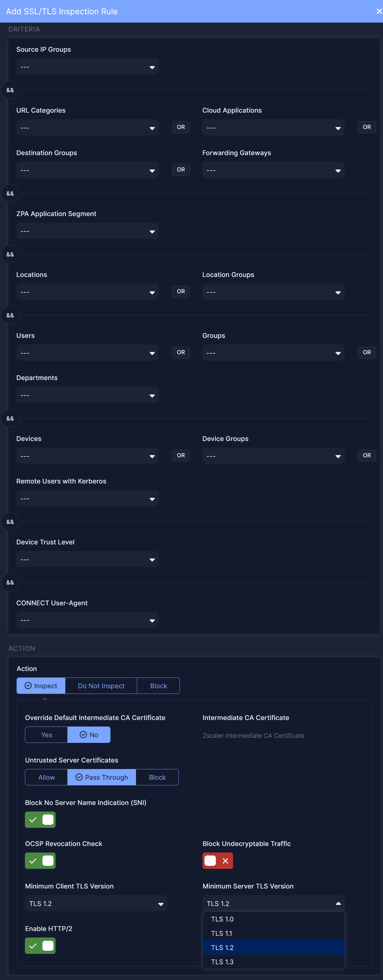Viewport: 383px width, 980px height.
Task: Toggle the OCSP Revocation Check switch
Action: pyautogui.click(x=40, y=861)
